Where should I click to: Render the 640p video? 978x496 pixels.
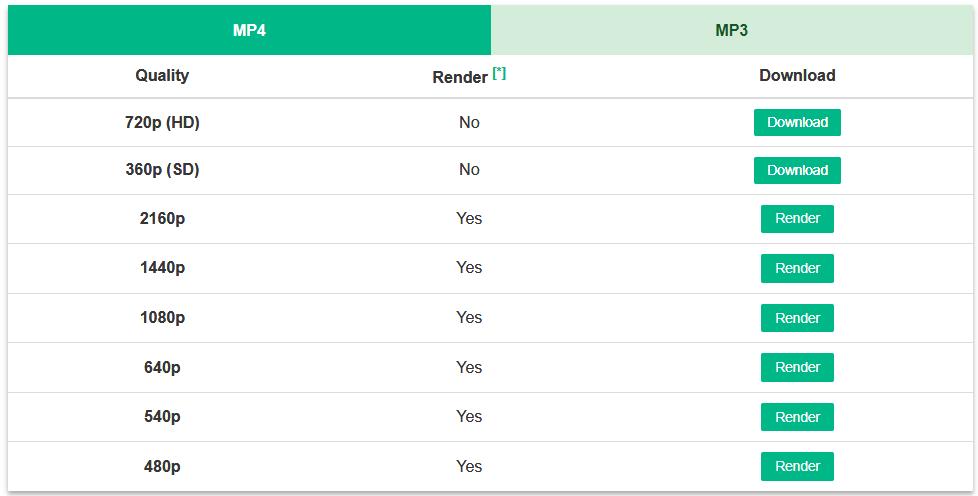pyautogui.click(x=797, y=367)
